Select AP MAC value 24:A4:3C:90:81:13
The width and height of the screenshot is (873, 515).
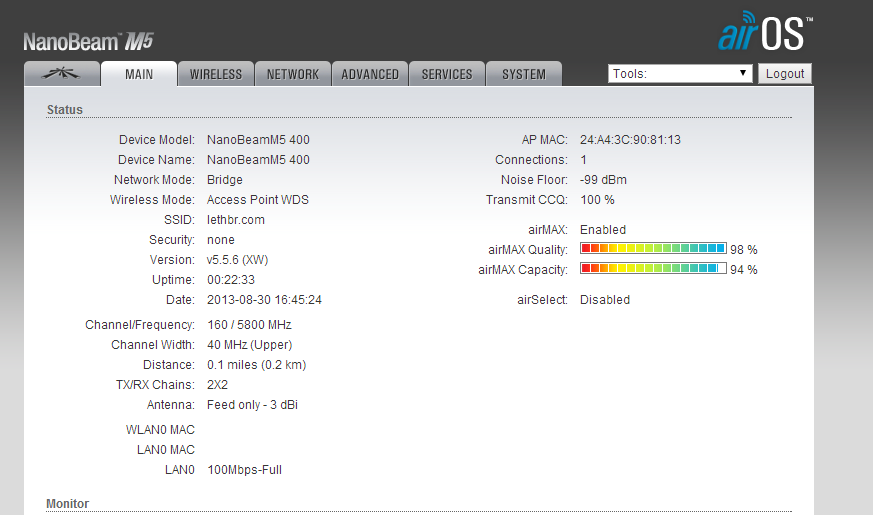631,140
